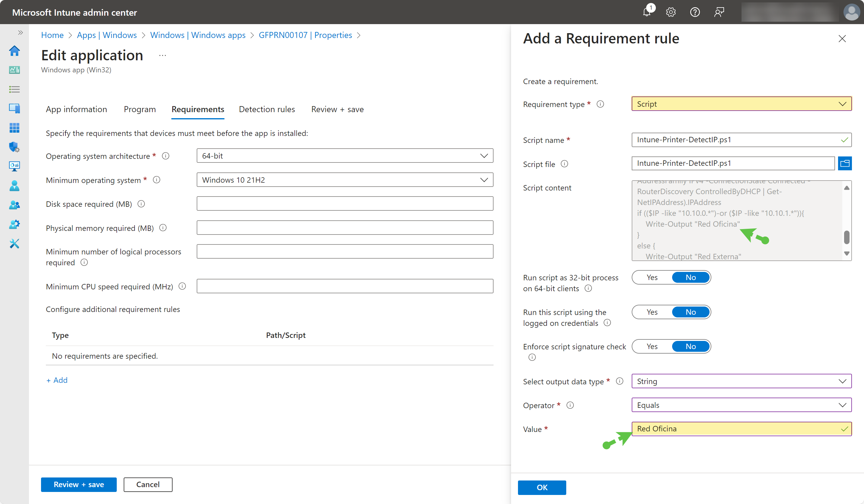Open Groups icon in sidebar
The width and height of the screenshot is (864, 504).
tap(14, 205)
